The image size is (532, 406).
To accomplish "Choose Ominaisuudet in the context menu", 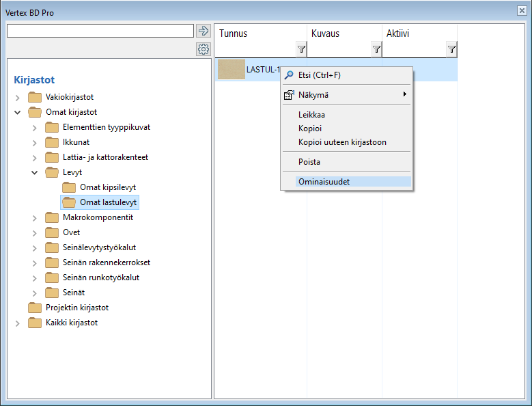I will click(x=324, y=182).
